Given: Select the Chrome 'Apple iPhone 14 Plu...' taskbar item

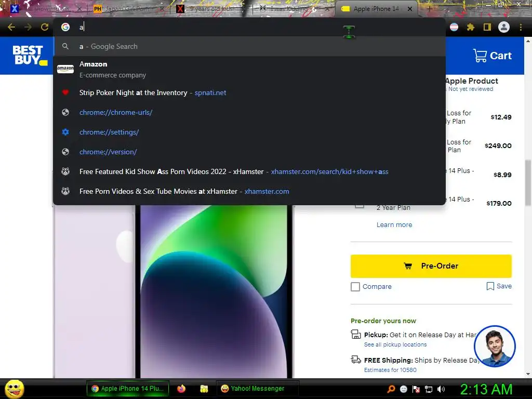Looking at the screenshot, I should [x=129, y=389].
